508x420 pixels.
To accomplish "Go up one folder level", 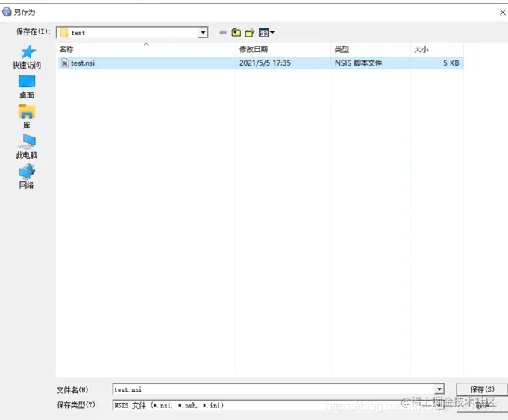I will click(x=236, y=32).
